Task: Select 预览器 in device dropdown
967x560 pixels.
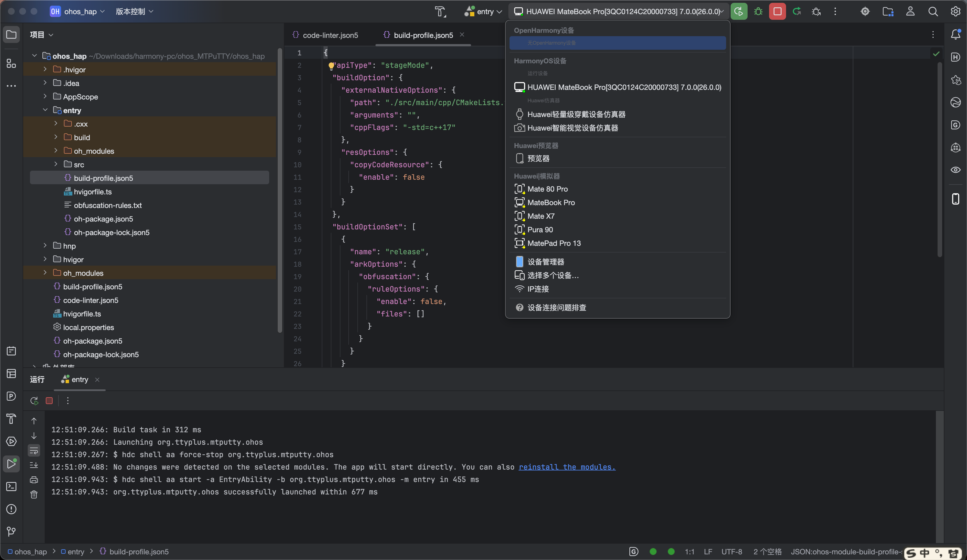Action: 618,159
